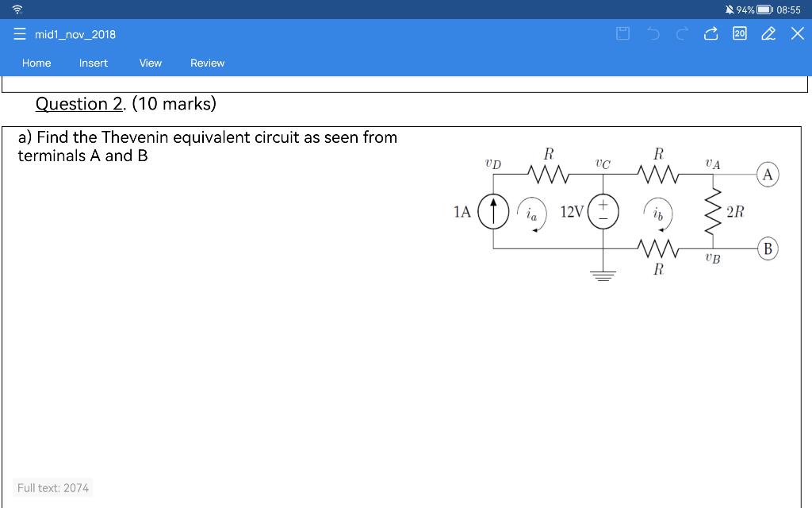Close the document with X icon
Screen dimensions: 812x508
pos(798,33)
